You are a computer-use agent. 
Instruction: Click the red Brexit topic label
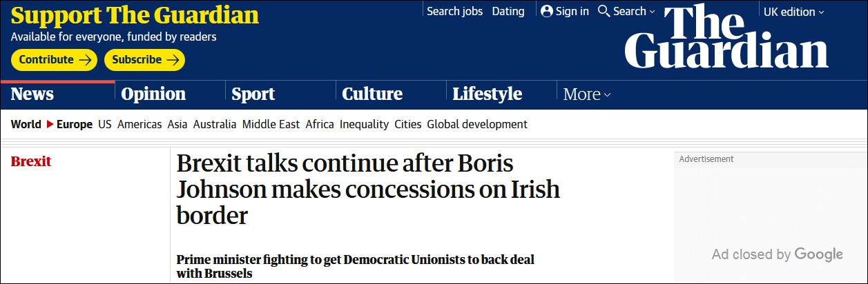pyautogui.click(x=31, y=161)
